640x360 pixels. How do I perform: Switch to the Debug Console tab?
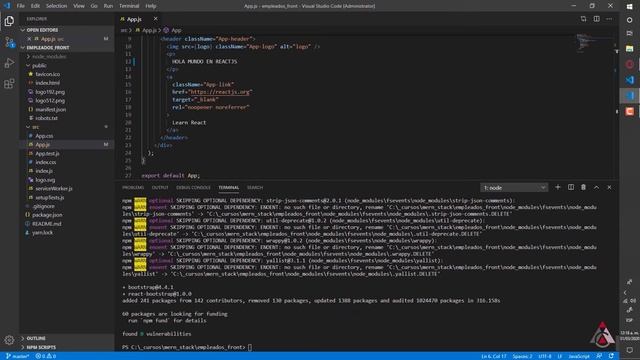pyautogui.click(x=193, y=188)
